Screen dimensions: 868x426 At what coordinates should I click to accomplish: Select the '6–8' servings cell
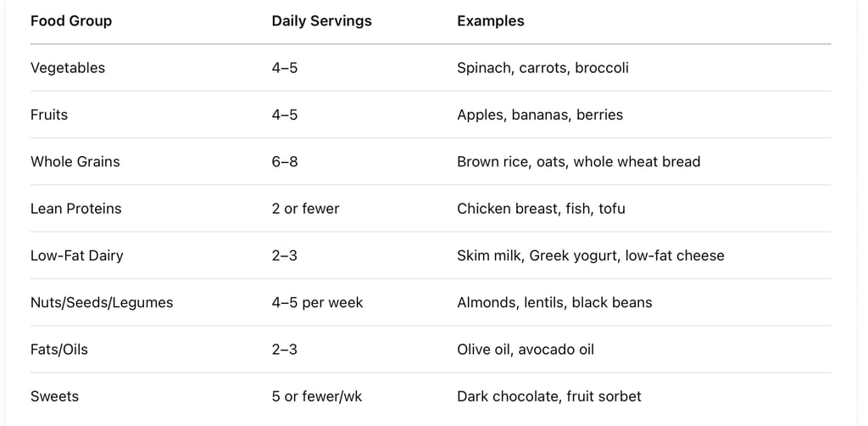[285, 162]
